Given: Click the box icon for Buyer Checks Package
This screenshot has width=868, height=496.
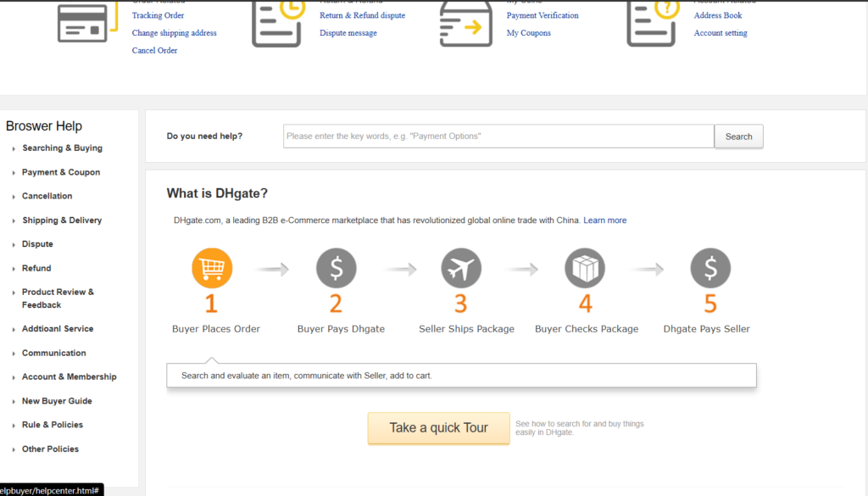Looking at the screenshot, I should [x=585, y=268].
